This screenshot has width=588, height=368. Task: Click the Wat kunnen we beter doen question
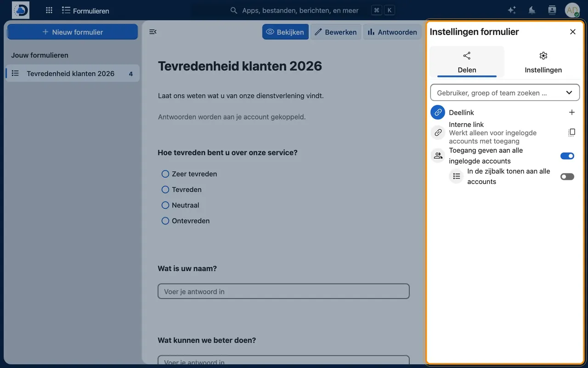coord(207,340)
